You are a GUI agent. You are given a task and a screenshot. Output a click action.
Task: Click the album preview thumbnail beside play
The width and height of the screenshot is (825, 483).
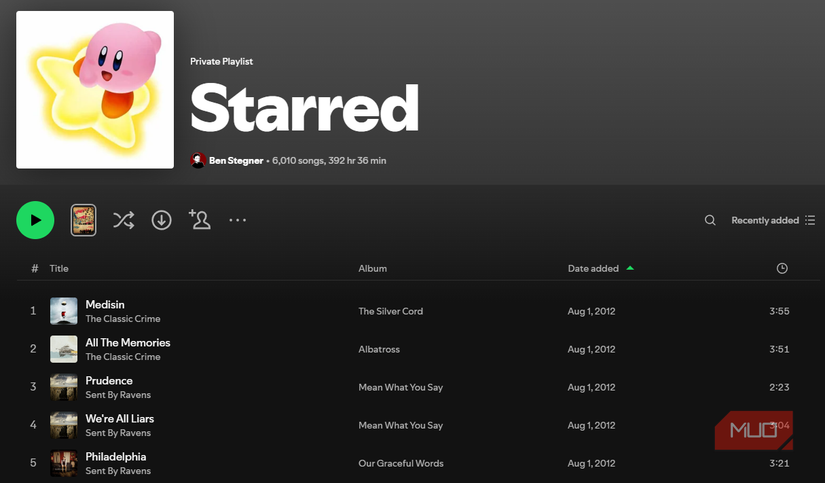coord(83,220)
